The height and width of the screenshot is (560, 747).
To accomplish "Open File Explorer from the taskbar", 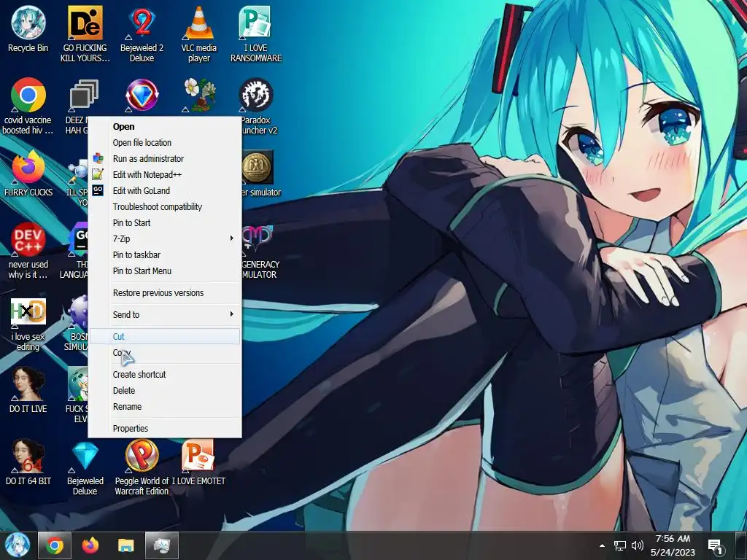I will pyautogui.click(x=125, y=545).
